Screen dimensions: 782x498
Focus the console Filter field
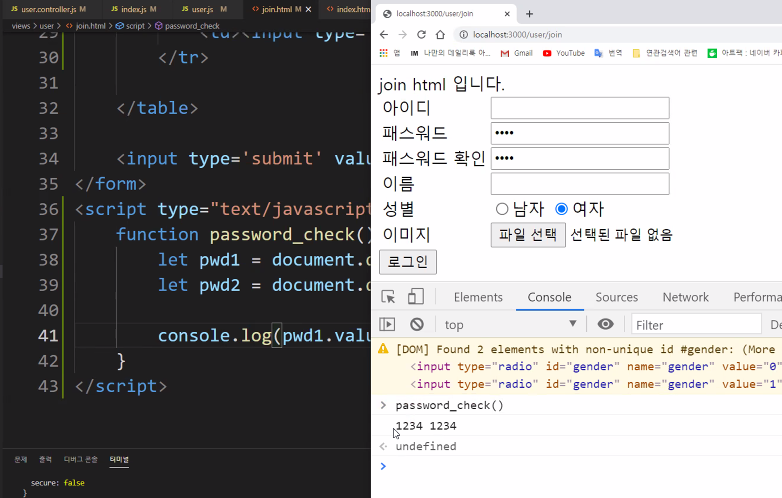click(x=696, y=325)
